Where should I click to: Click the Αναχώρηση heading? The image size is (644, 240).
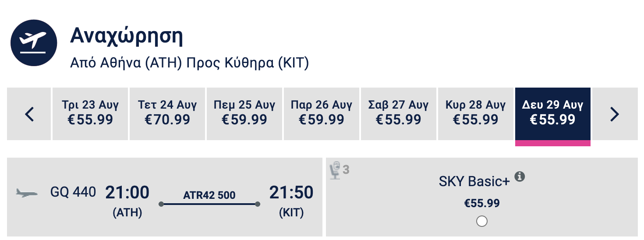[126, 37]
